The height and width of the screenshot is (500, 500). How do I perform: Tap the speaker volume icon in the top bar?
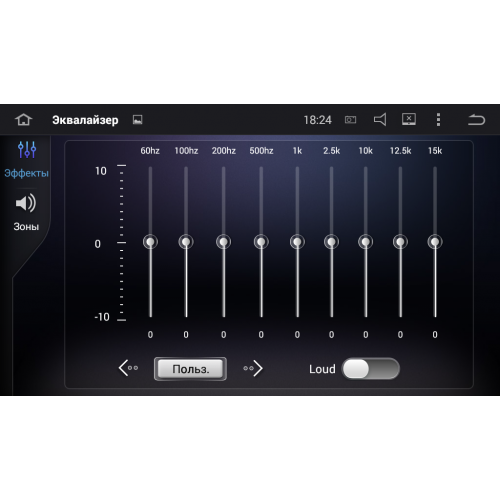[x=380, y=119]
